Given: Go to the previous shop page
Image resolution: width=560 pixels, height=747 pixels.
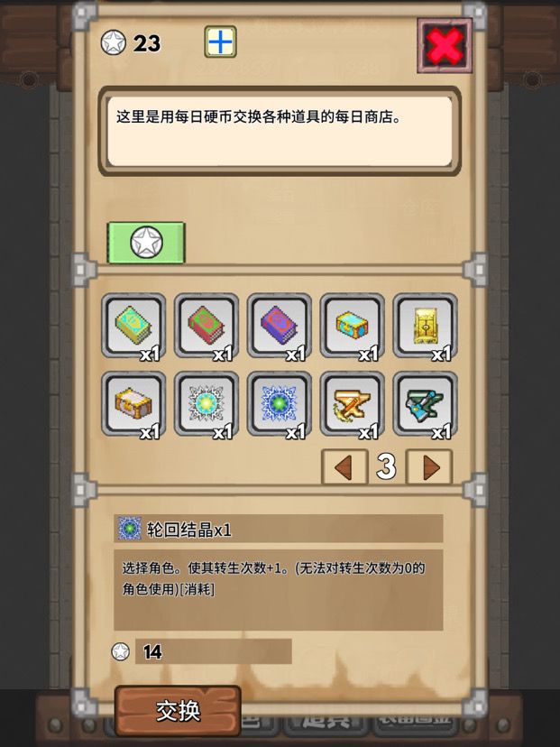Looking at the screenshot, I should click(344, 467).
